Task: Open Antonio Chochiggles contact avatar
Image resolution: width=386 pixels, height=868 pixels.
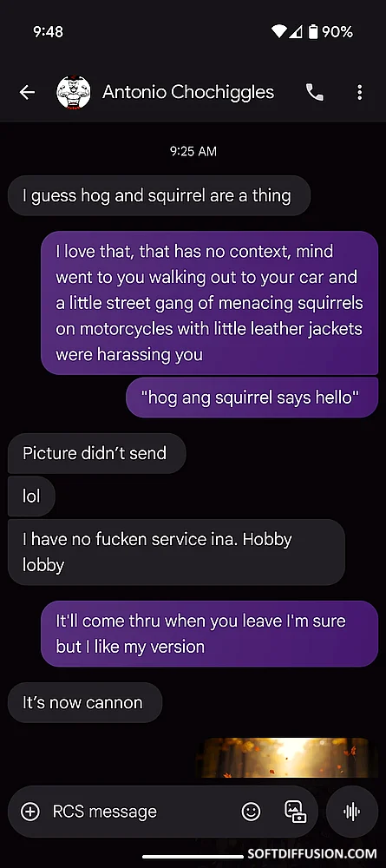Action: pos(74,93)
